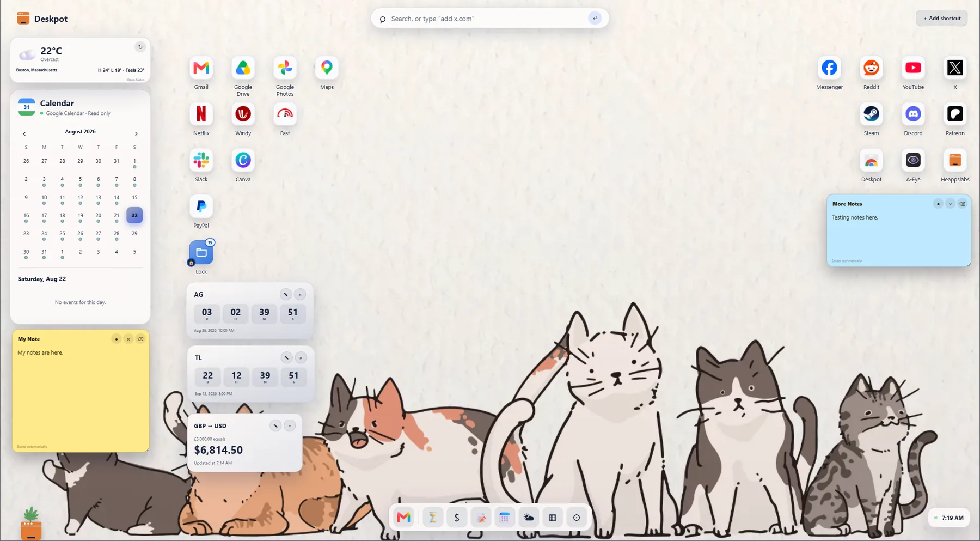Open the Lock folder

201,253
